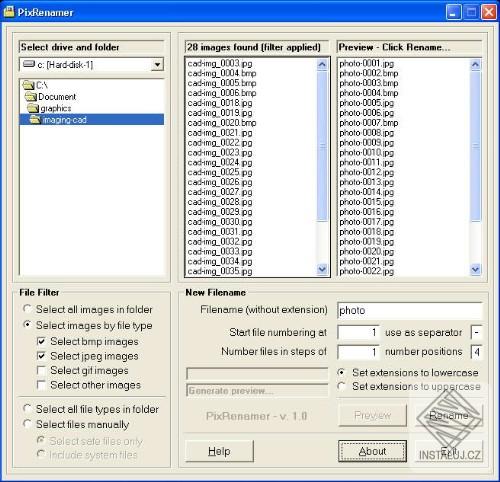Click the 'Number files in steps of' field
Viewport: 500px width, 482px height.
358,352
